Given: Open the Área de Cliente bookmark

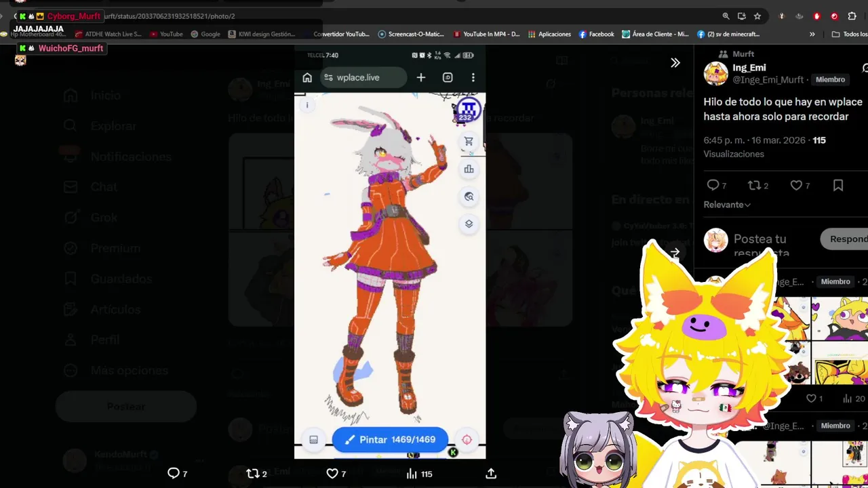Looking at the screenshot, I should click(x=655, y=34).
